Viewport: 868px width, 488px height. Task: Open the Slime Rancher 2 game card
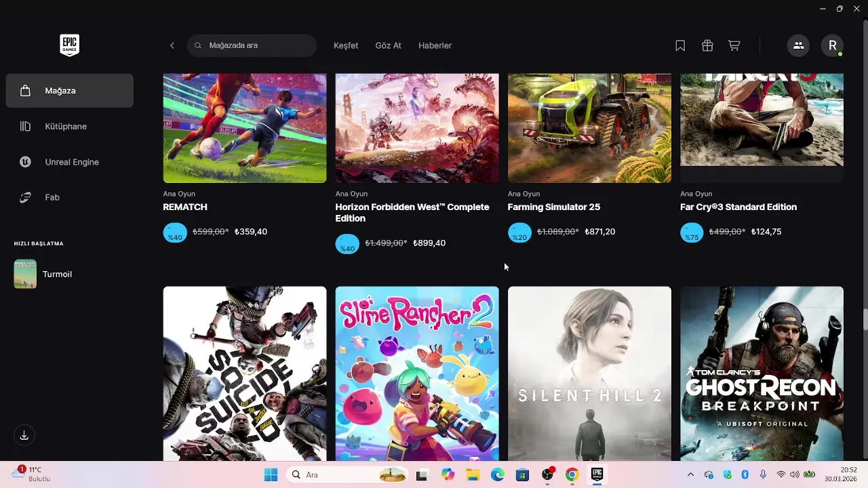[417, 373]
